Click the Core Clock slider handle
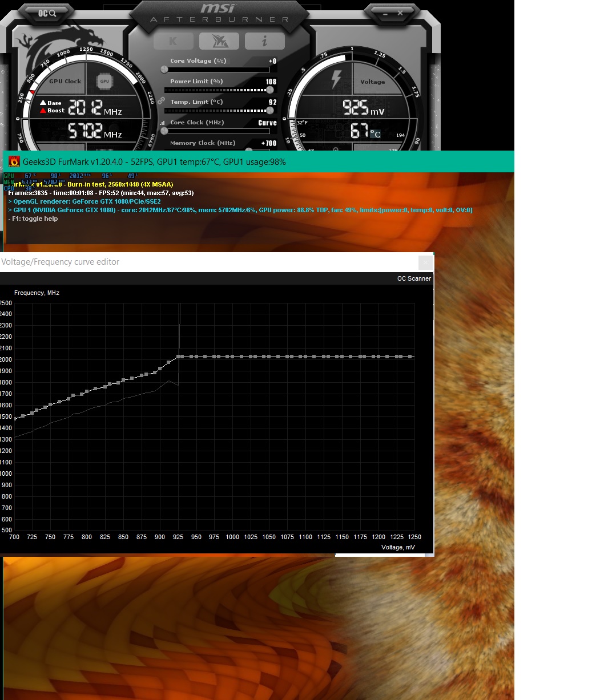 pyautogui.click(x=164, y=131)
